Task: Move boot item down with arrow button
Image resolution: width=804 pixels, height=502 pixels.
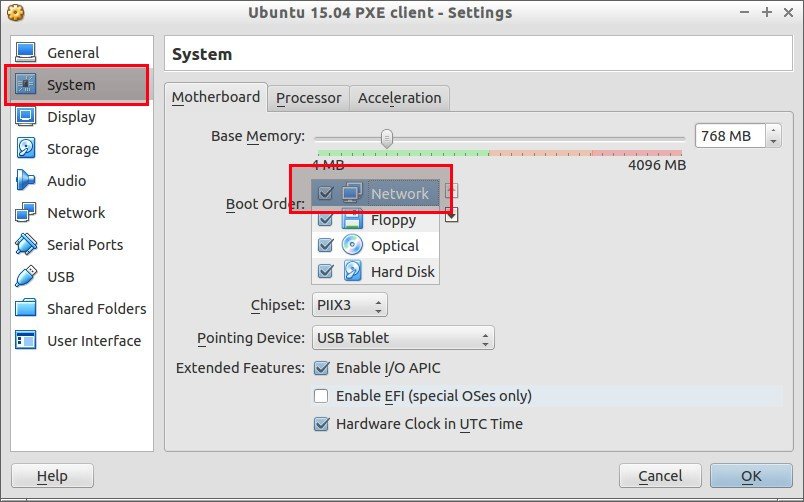Action: [x=451, y=215]
